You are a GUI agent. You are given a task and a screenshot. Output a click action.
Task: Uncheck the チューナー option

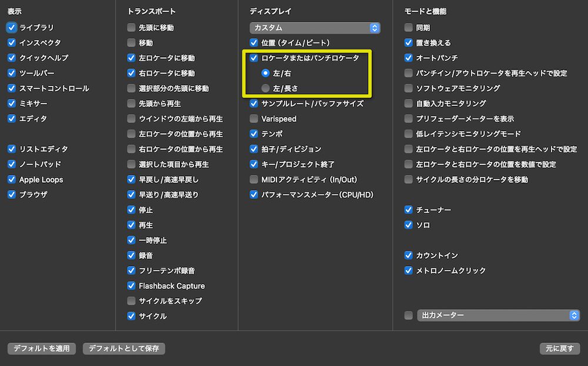[408, 209]
